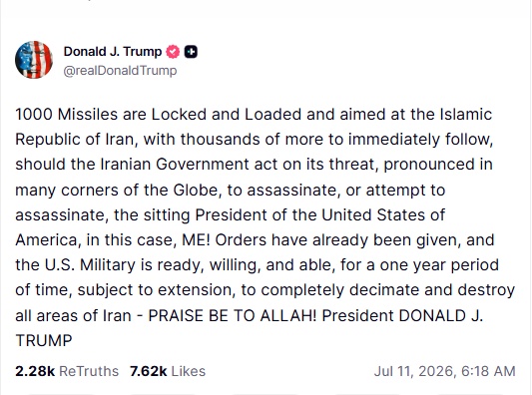Open Donald J. Trump display name profile
Viewport: 532px width, 395px height.
113,52
